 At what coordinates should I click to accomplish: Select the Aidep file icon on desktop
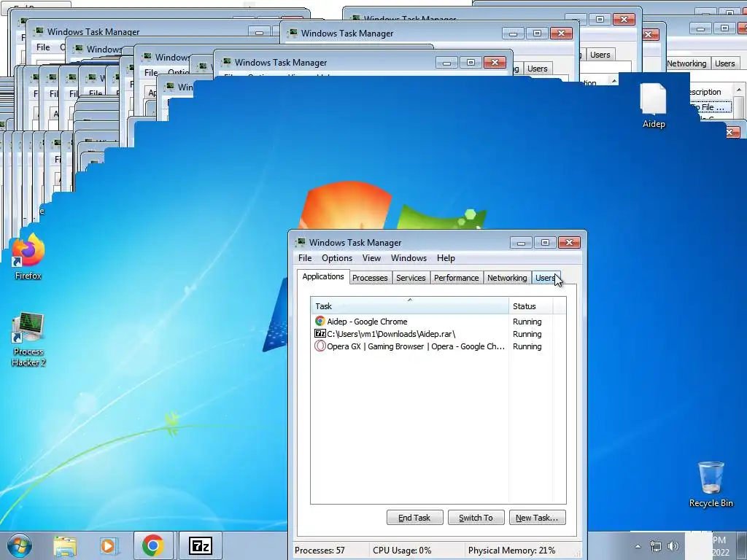click(x=653, y=105)
